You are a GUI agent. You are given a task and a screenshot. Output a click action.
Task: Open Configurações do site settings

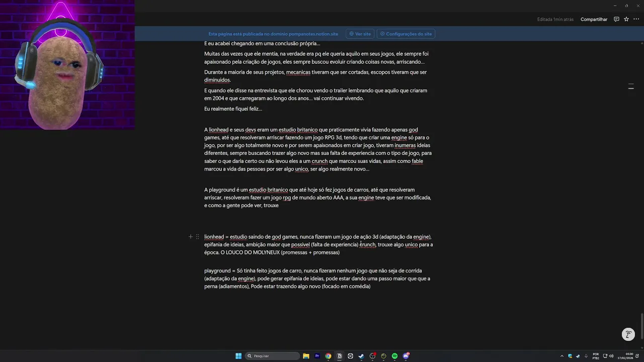[406, 34]
